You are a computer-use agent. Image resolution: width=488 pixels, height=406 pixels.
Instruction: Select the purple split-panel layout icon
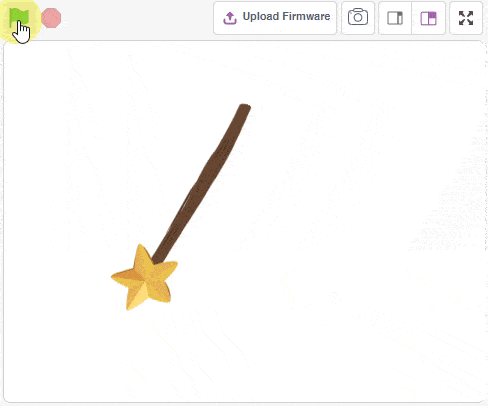(428, 18)
